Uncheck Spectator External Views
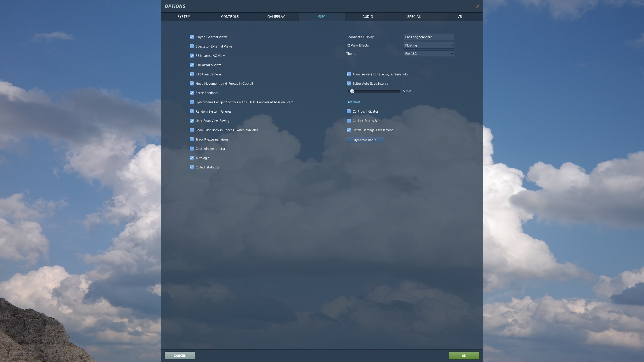The height and width of the screenshot is (362, 644). point(192,46)
